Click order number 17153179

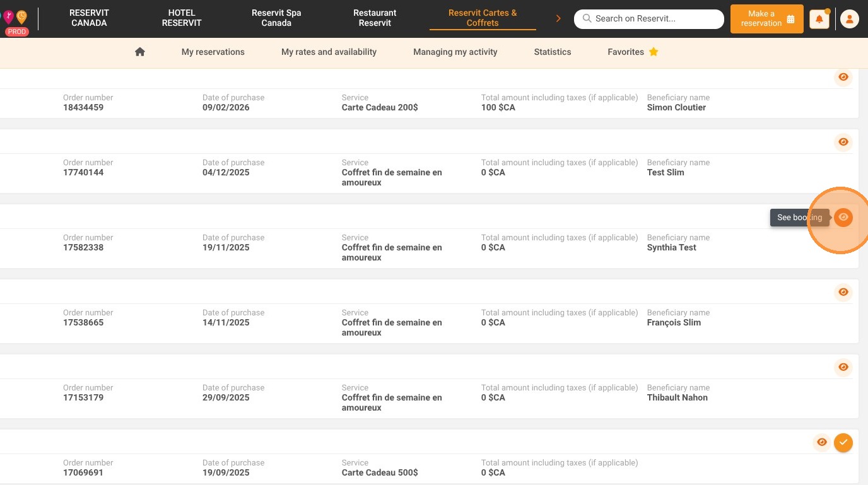(83, 397)
